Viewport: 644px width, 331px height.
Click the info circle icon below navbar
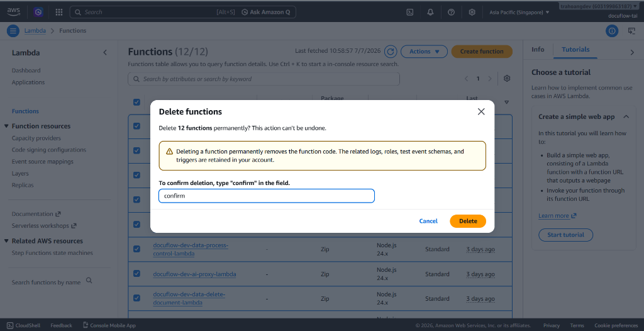click(x=612, y=30)
